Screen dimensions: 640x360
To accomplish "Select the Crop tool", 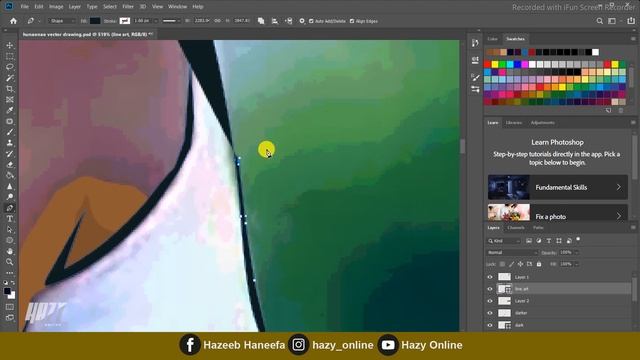I will 10,89.
